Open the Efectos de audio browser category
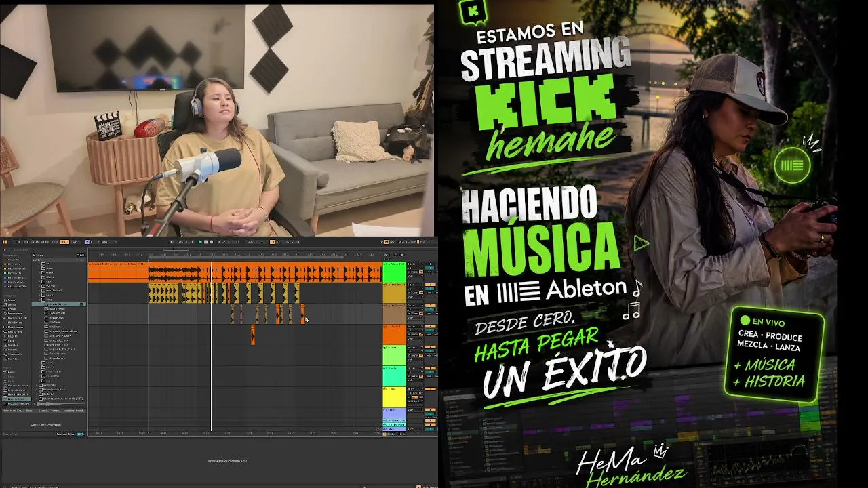868x488 pixels. point(14,317)
